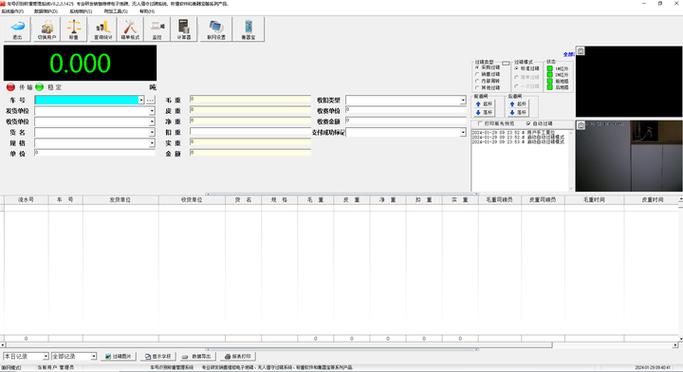Click the lower camera video preview

coord(629,156)
